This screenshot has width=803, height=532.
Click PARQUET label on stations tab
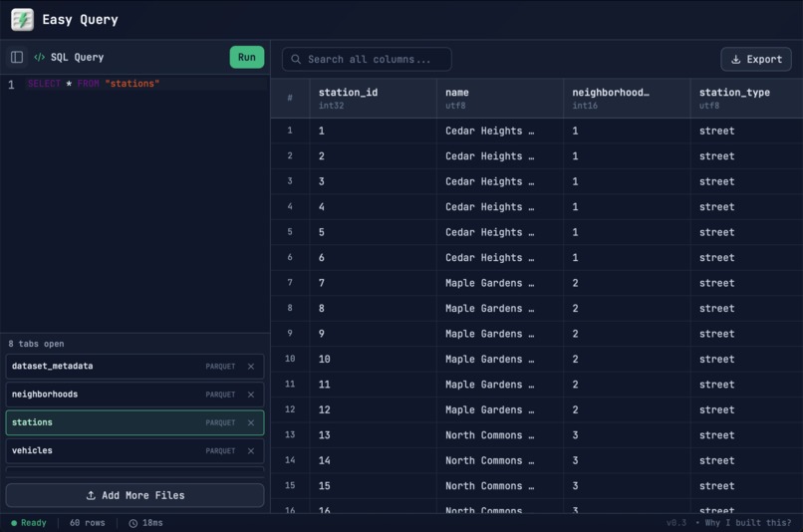(221, 423)
